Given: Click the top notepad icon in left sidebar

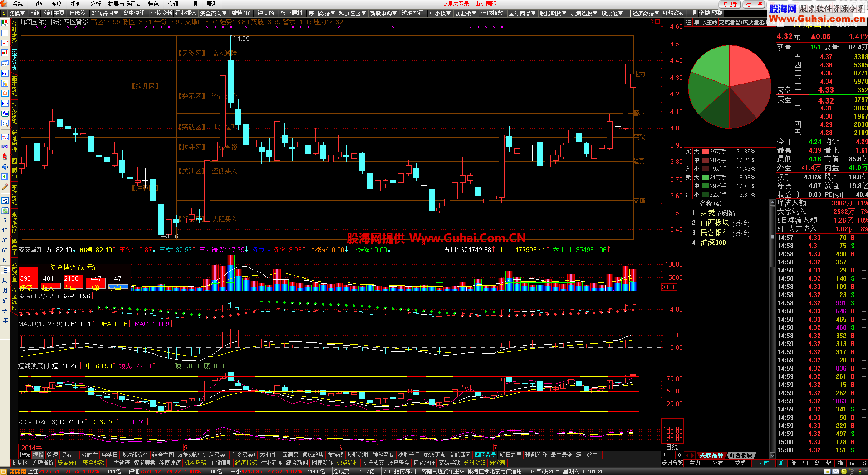Looking at the screenshot, I should pos(5,23).
